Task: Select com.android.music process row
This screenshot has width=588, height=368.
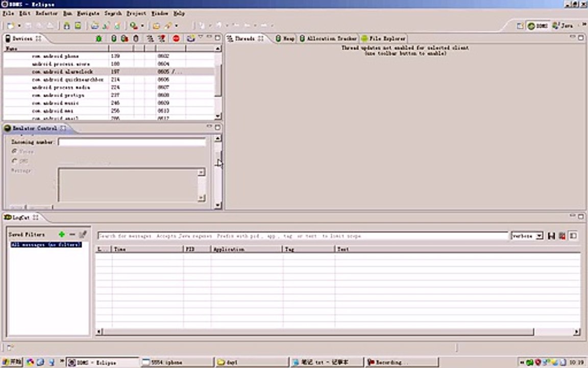Action: 109,103
